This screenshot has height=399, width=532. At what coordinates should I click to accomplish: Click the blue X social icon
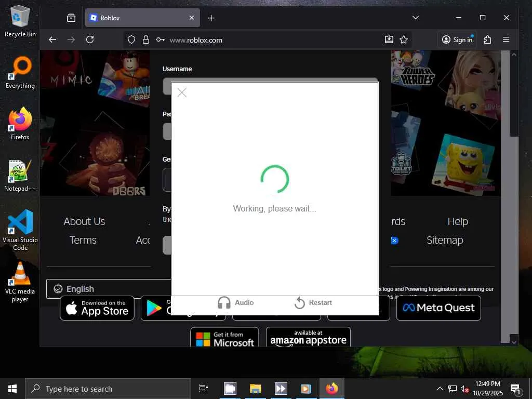pos(394,241)
